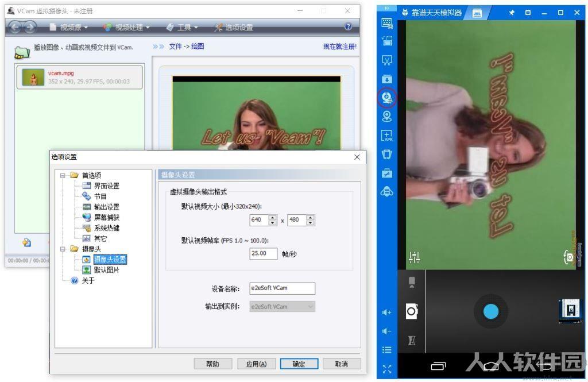Select 节目 in the options tree

[100, 196]
